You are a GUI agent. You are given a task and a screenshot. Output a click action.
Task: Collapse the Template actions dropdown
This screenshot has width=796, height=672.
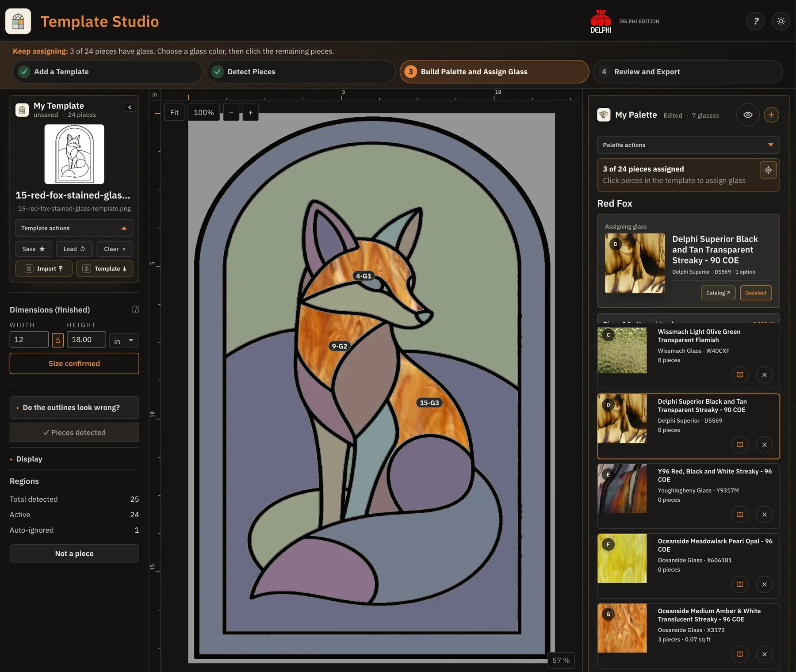click(74, 228)
